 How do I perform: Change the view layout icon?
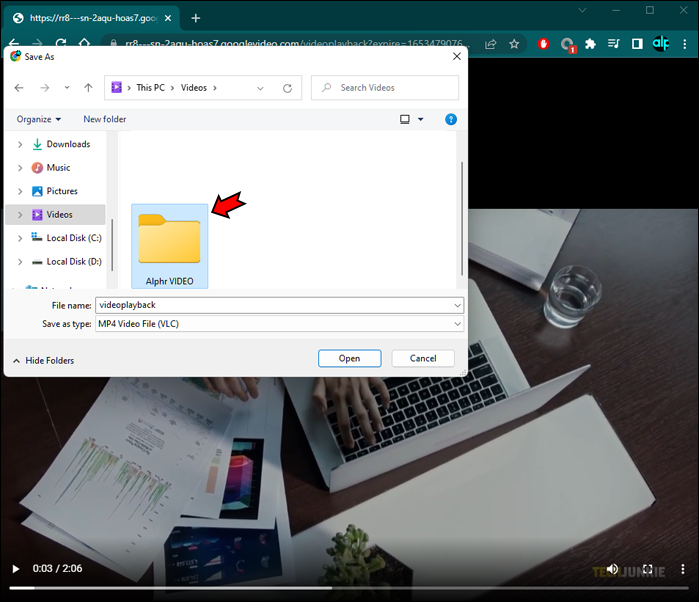[x=405, y=119]
